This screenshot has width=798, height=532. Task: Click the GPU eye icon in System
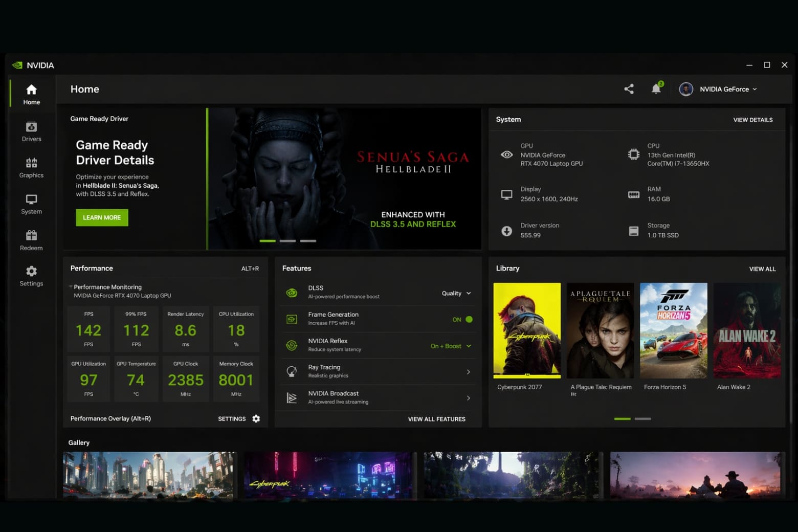click(x=506, y=154)
